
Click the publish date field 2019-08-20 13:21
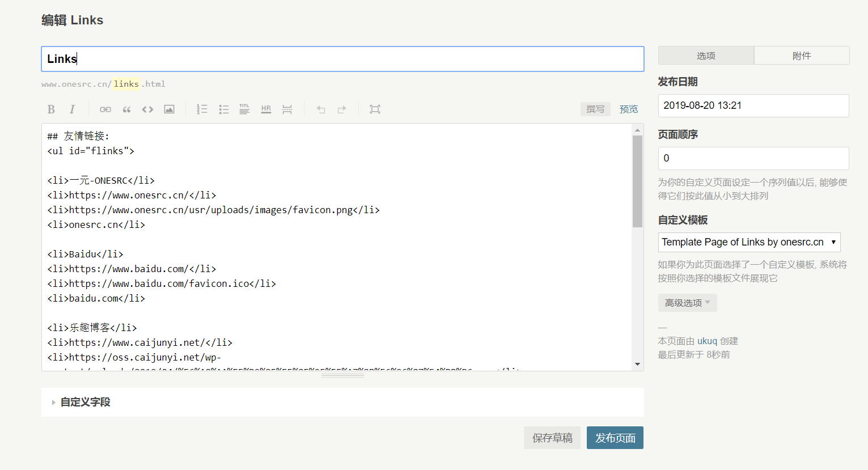[x=753, y=105]
